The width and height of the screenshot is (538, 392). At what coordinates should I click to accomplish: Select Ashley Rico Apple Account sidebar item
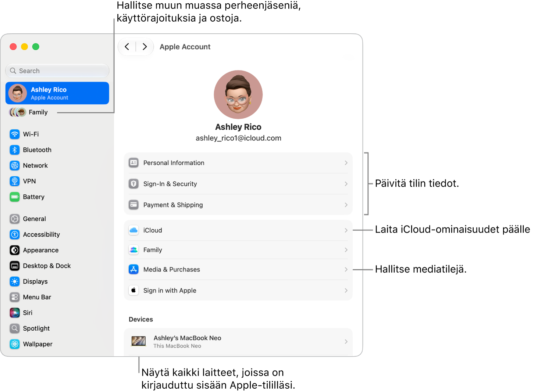click(x=57, y=93)
